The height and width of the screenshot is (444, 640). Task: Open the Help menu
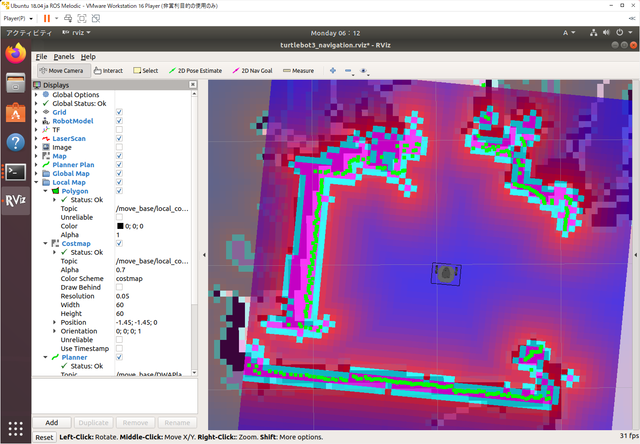pyautogui.click(x=88, y=57)
